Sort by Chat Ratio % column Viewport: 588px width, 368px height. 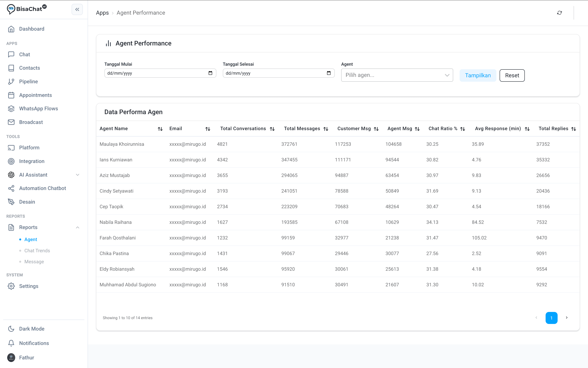[x=463, y=129]
